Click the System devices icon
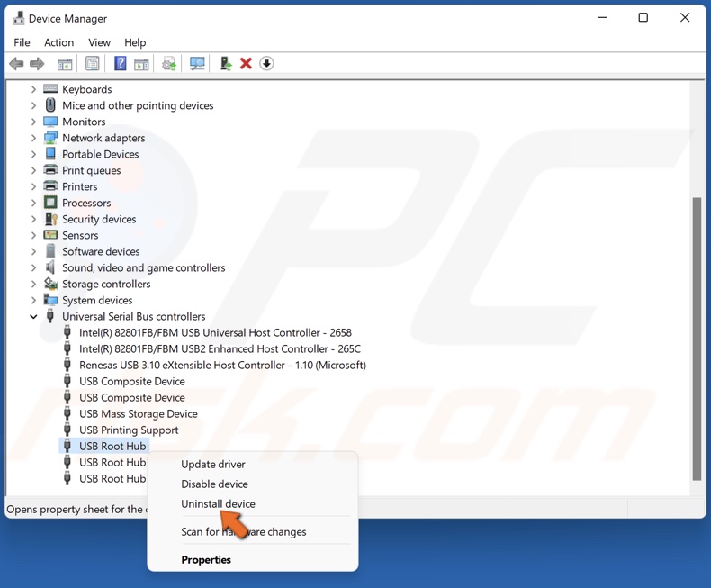 click(50, 300)
